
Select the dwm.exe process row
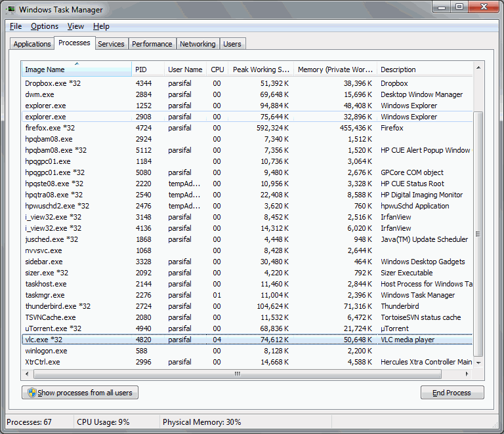click(x=247, y=94)
